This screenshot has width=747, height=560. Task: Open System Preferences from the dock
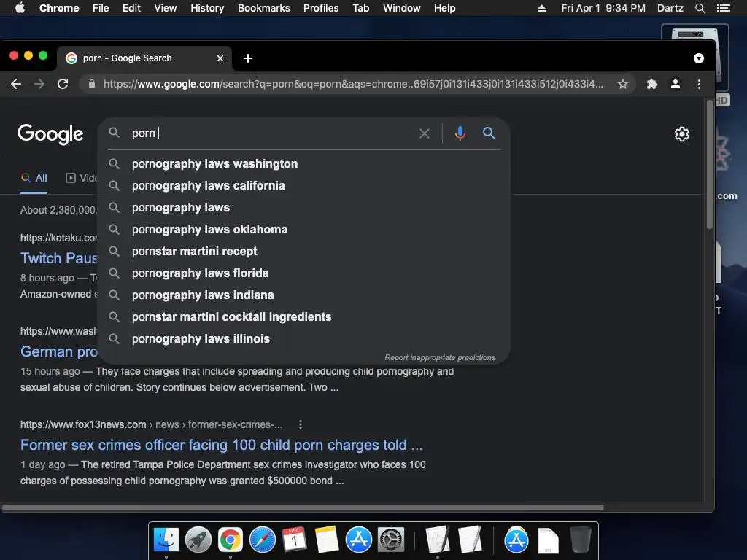pos(391,540)
